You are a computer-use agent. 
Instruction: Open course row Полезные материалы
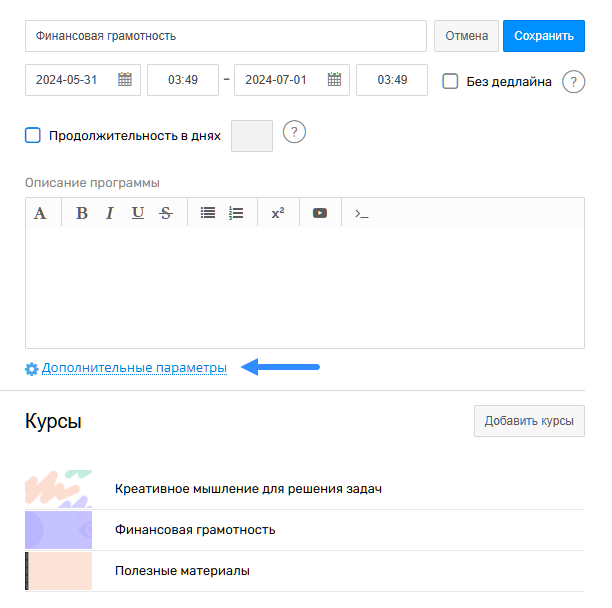(x=305, y=571)
